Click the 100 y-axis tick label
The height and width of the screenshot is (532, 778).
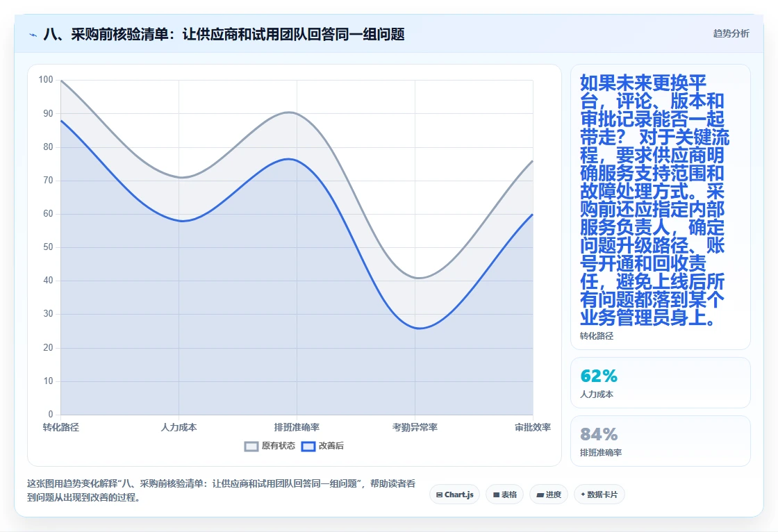click(46, 79)
